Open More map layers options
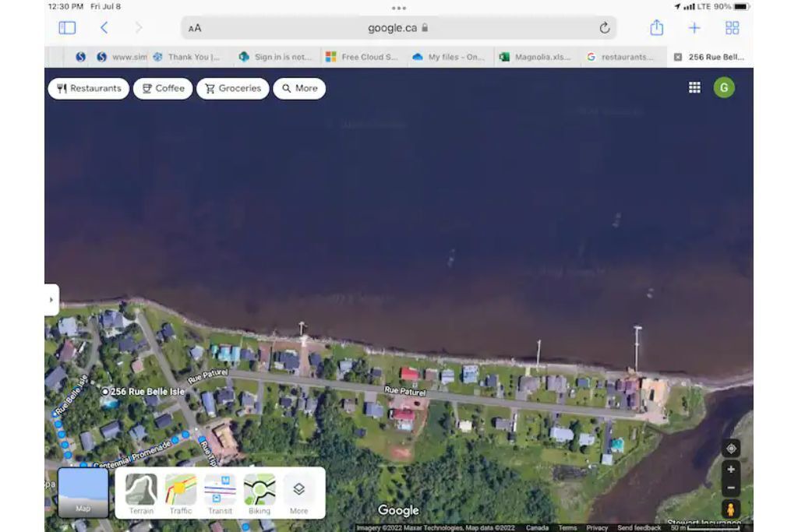The image size is (798, 532). [x=298, y=494]
